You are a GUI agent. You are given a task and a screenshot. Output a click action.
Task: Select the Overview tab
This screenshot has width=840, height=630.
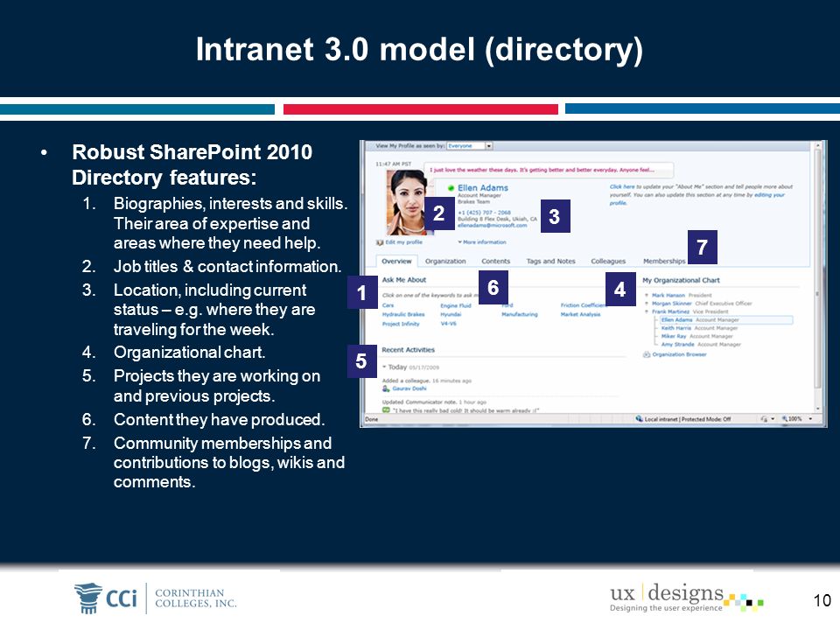click(396, 262)
